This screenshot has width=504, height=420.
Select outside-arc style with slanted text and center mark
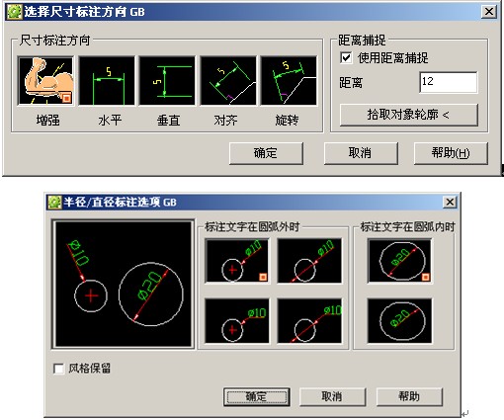237,261
